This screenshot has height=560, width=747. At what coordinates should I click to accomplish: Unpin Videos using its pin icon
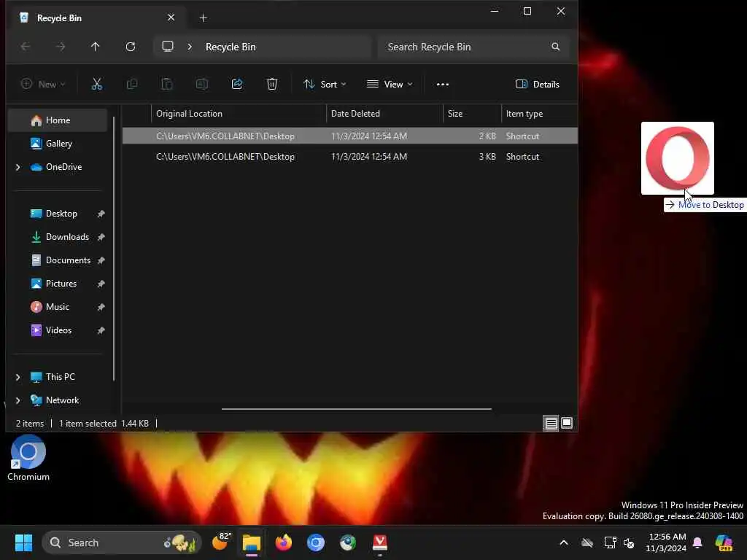[101, 330]
